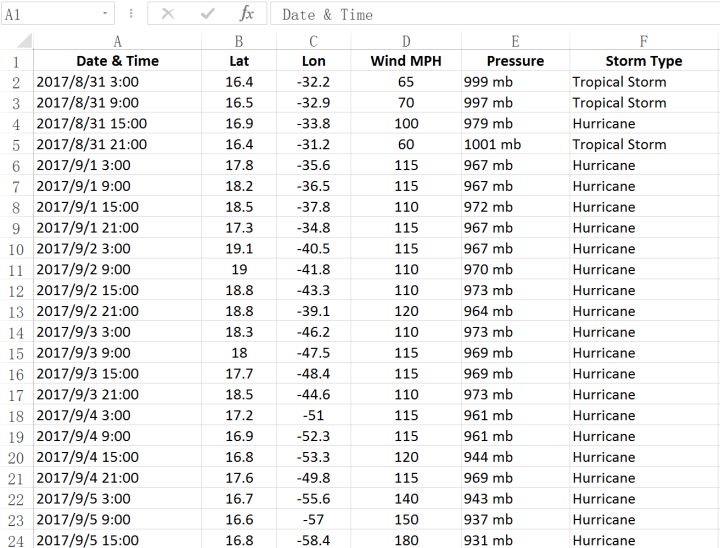
Task: Select cell 2017/9/4 15:00
Action: point(118,457)
